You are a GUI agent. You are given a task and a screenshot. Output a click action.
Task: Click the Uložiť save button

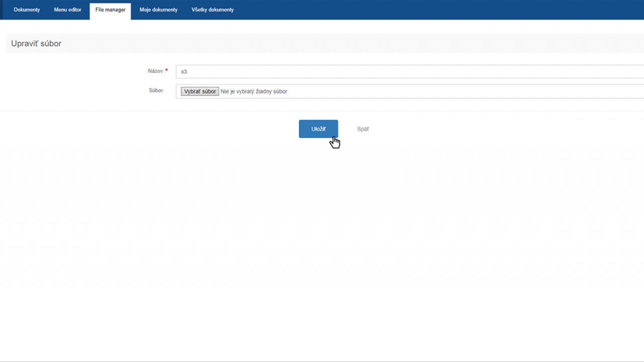[x=318, y=129]
